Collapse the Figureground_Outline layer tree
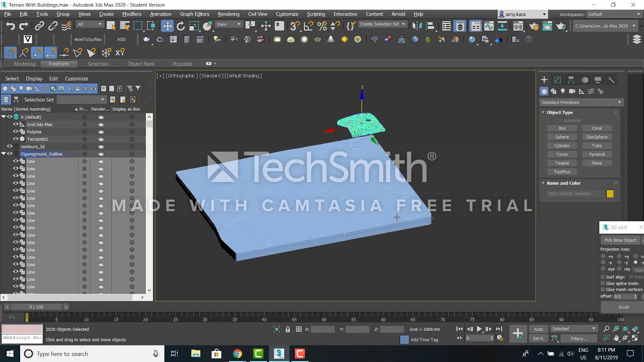Viewport: 644px width, 362px height. coord(4,154)
